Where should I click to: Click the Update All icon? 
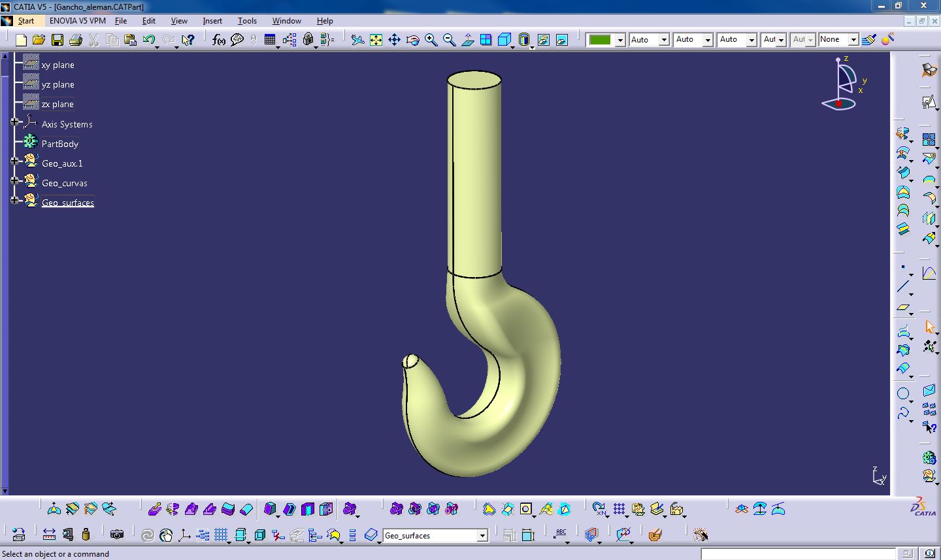[x=148, y=535]
